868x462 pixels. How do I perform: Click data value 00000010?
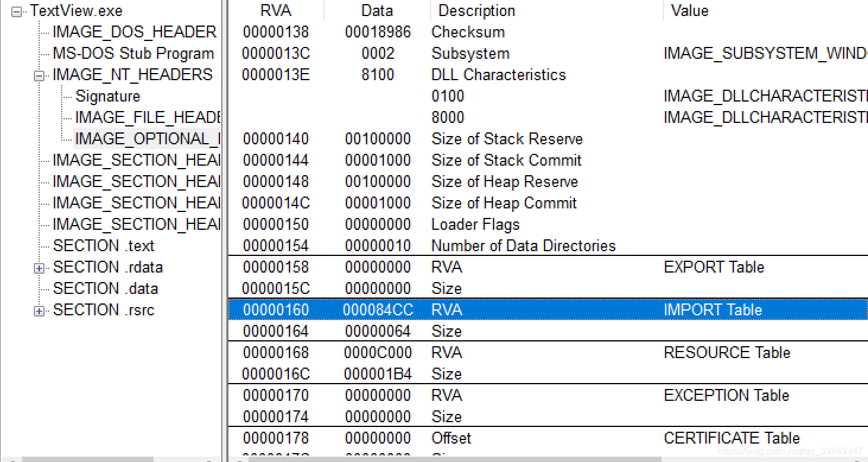click(378, 246)
